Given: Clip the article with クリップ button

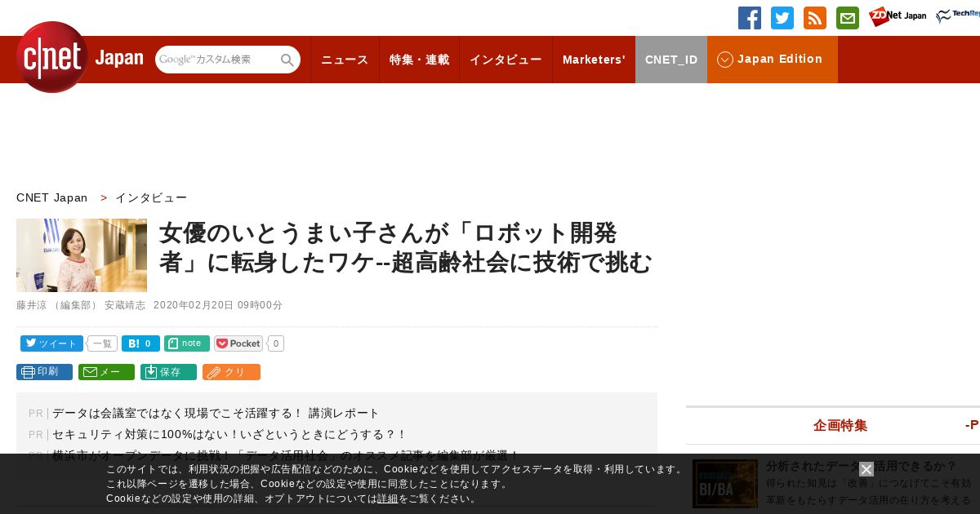Looking at the screenshot, I should pyautogui.click(x=231, y=372).
